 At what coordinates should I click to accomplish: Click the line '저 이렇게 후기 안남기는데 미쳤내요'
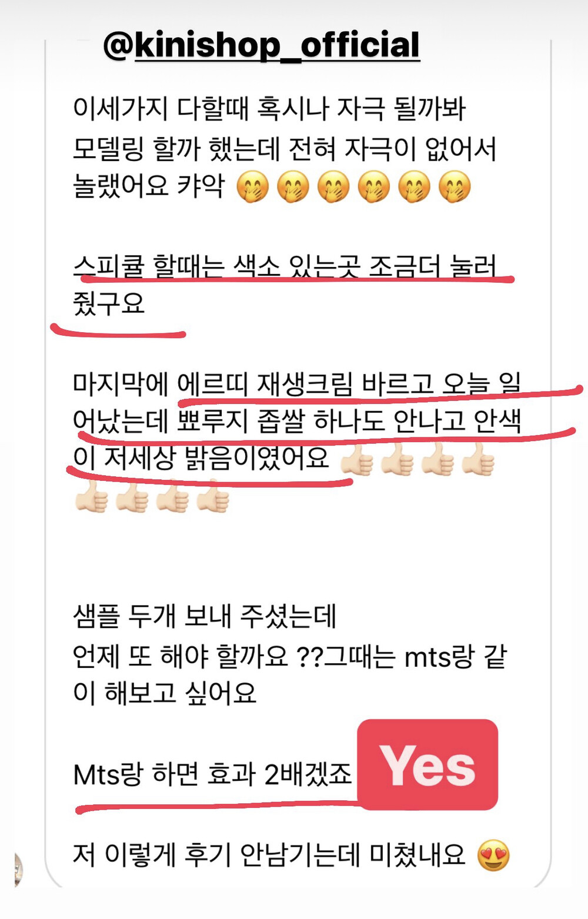point(269,855)
